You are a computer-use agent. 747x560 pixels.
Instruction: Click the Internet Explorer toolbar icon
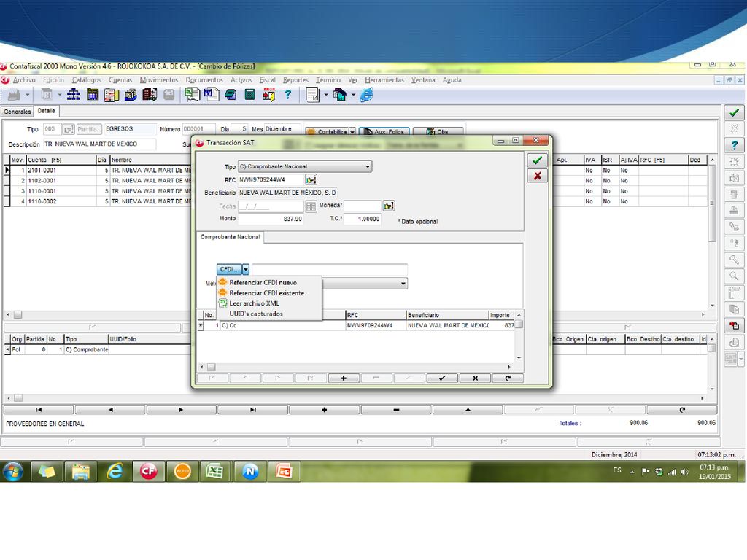point(366,95)
